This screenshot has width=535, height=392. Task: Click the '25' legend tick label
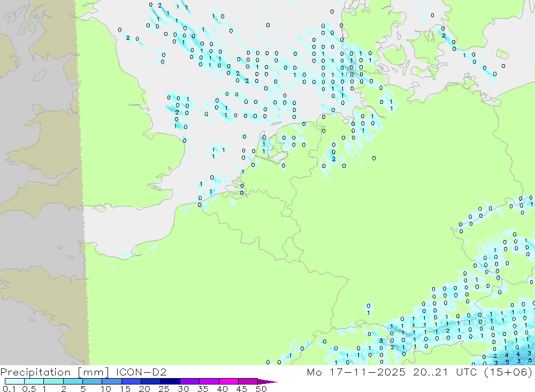point(164,389)
